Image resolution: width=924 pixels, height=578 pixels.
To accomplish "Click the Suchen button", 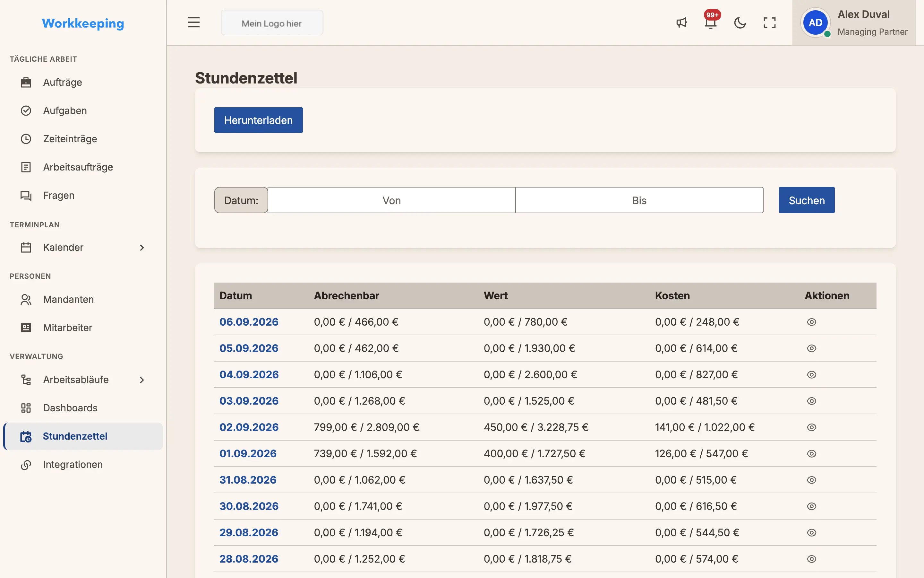I will tap(806, 200).
